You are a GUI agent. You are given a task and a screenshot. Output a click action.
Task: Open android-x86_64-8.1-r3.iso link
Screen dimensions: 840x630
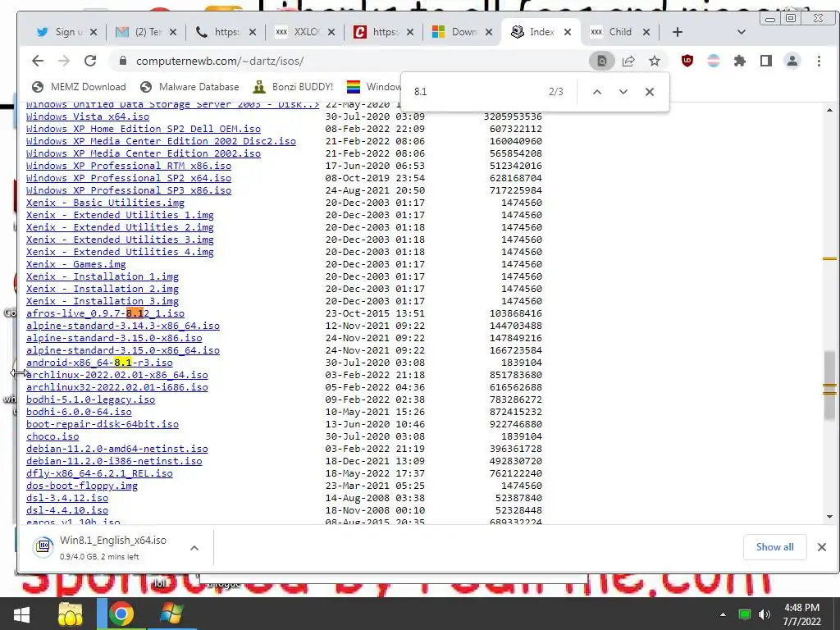(x=99, y=363)
